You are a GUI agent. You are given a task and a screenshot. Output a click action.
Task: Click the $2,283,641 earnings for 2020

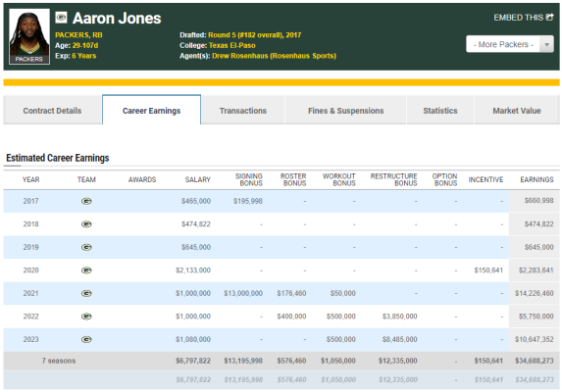(536, 270)
